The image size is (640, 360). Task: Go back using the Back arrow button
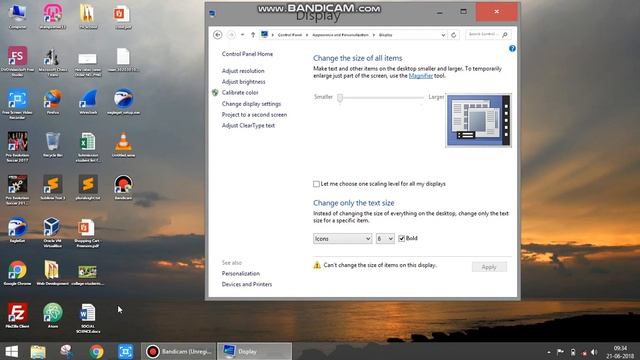point(218,35)
